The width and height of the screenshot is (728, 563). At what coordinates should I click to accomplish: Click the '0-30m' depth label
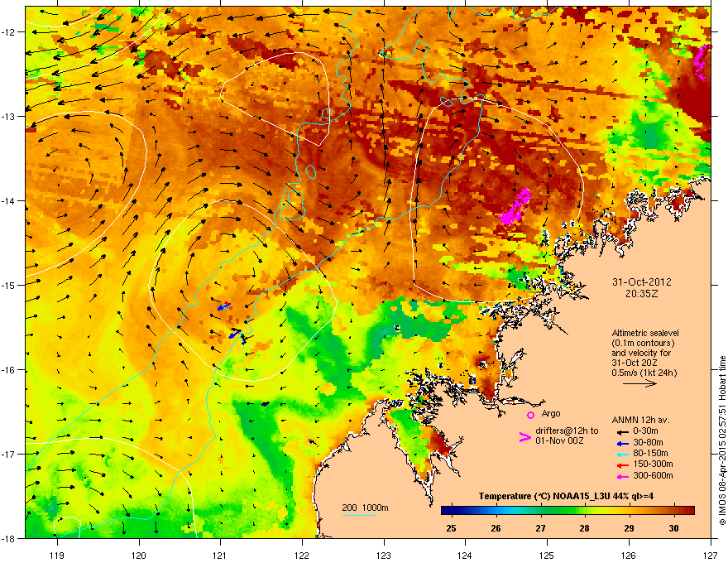pyautogui.click(x=646, y=431)
